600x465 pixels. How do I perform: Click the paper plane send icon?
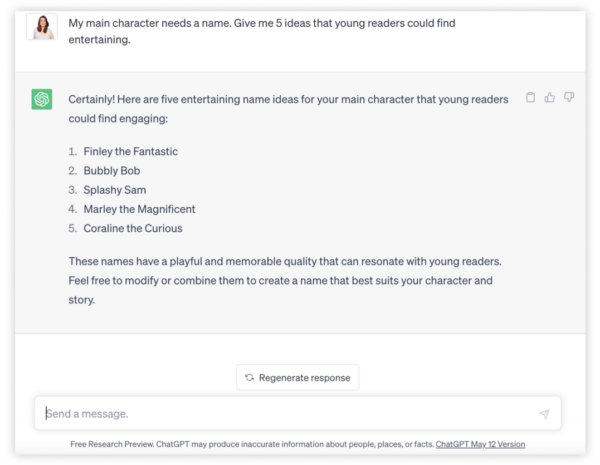(544, 414)
